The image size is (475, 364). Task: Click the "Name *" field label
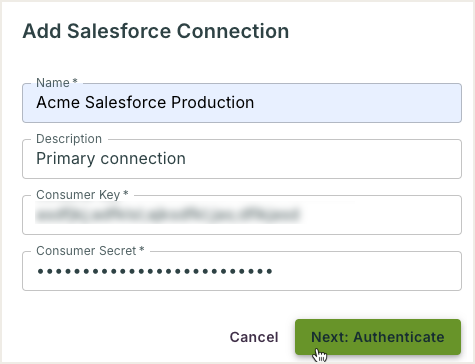click(57, 83)
